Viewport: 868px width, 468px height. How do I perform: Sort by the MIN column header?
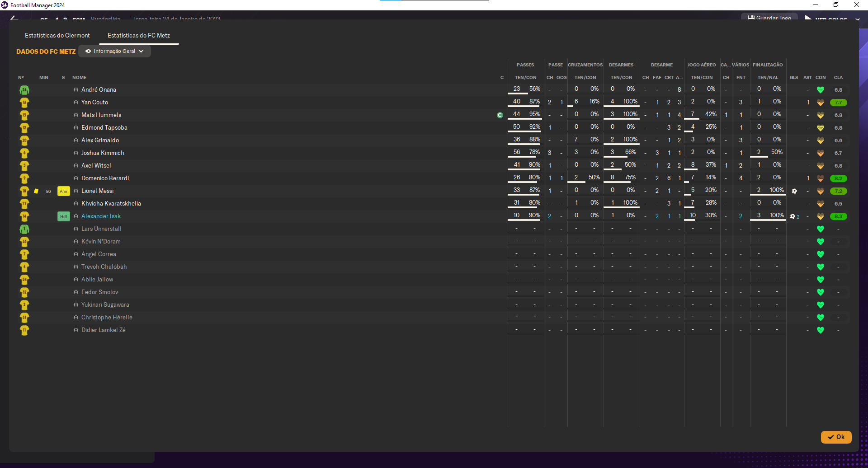(44, 78)
